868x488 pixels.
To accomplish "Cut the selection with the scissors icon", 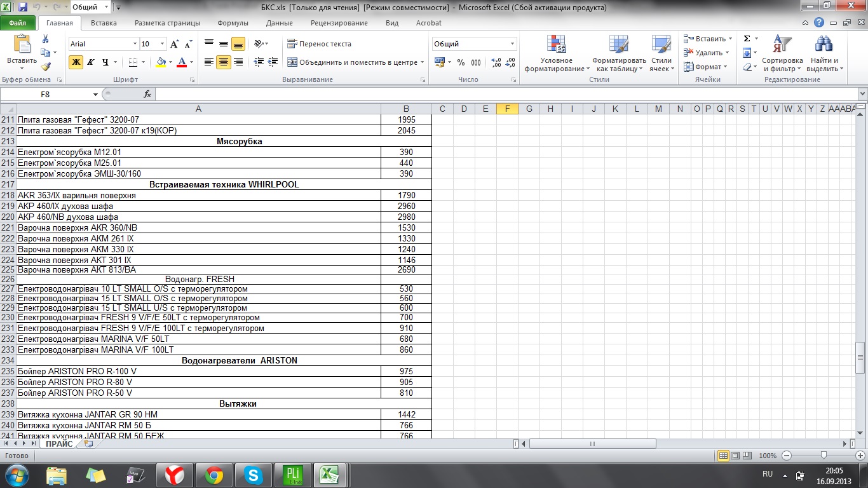I will (x=45, y=39).
